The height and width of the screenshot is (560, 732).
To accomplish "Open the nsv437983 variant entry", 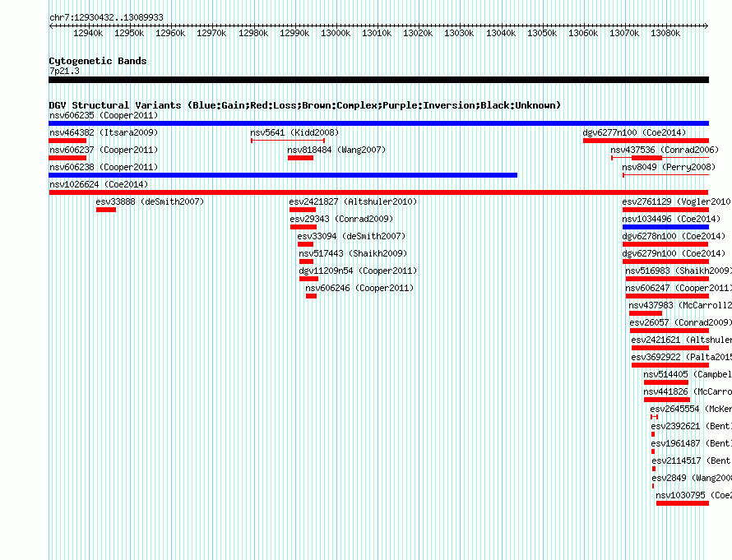I will click(680, 305).
